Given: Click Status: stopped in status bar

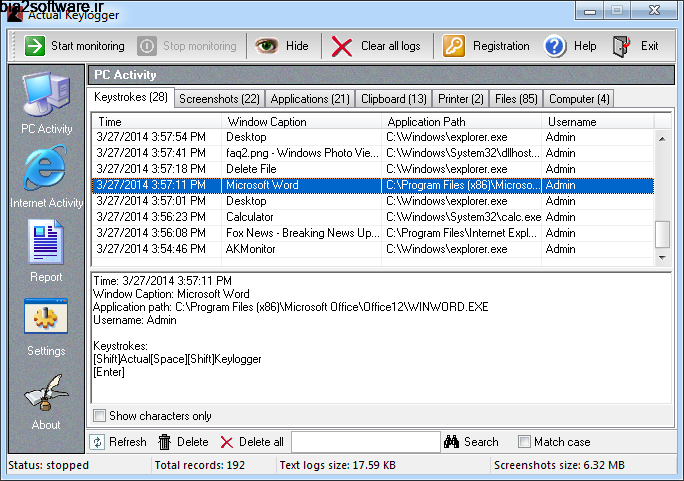Looking at the screenshot, I should 48,465.
